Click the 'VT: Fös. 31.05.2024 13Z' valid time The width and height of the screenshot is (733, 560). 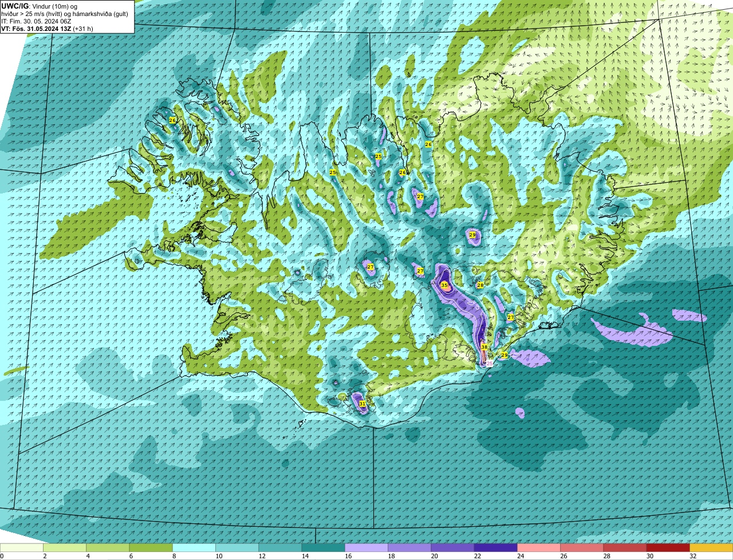37,29
